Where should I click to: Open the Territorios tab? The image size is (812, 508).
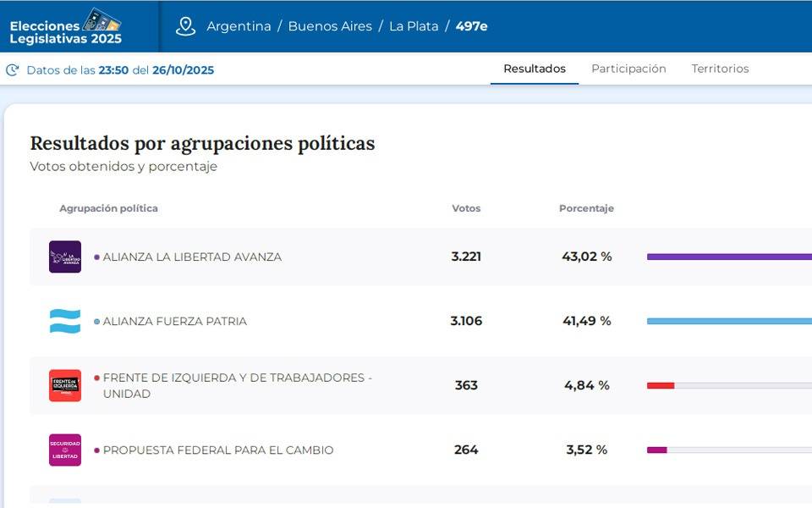[x=720, y=69]
